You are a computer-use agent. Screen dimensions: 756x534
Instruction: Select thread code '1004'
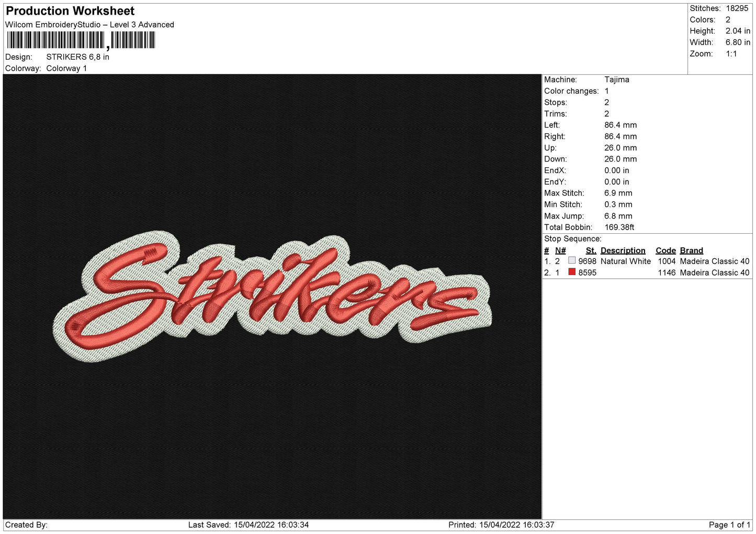coord(667,262)
